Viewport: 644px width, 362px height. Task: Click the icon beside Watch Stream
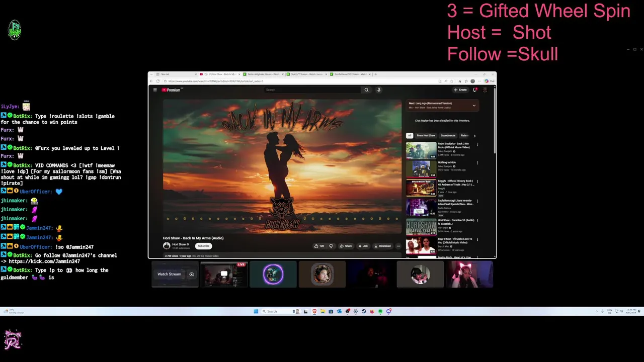coord(191,275)
